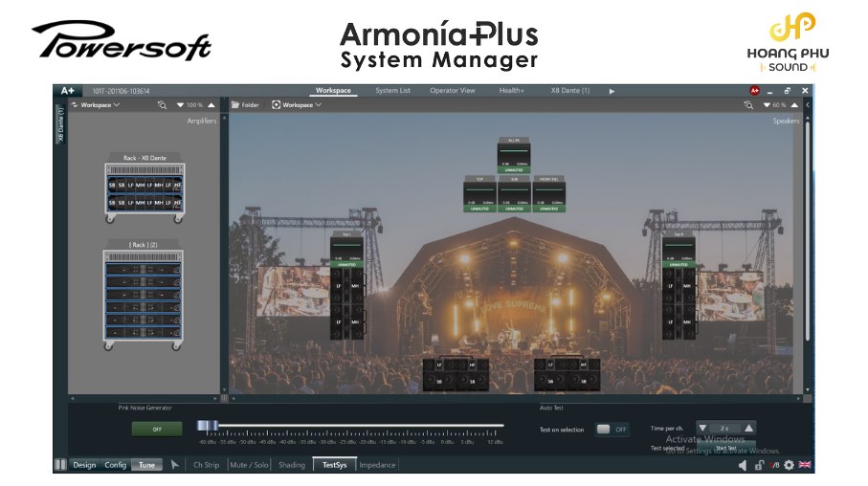
Task: Open the A+ application menu logo
Action: 68,91
